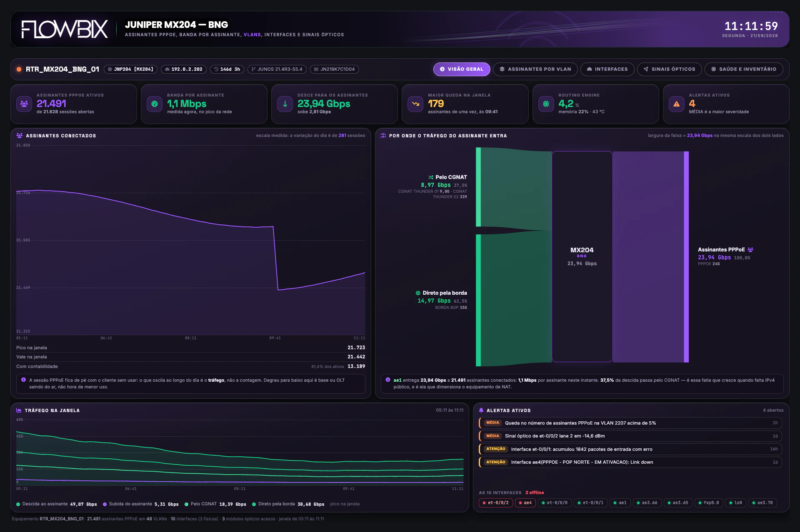
Task: Click the Com contabilidade 13.189 value
Action: 356,366
